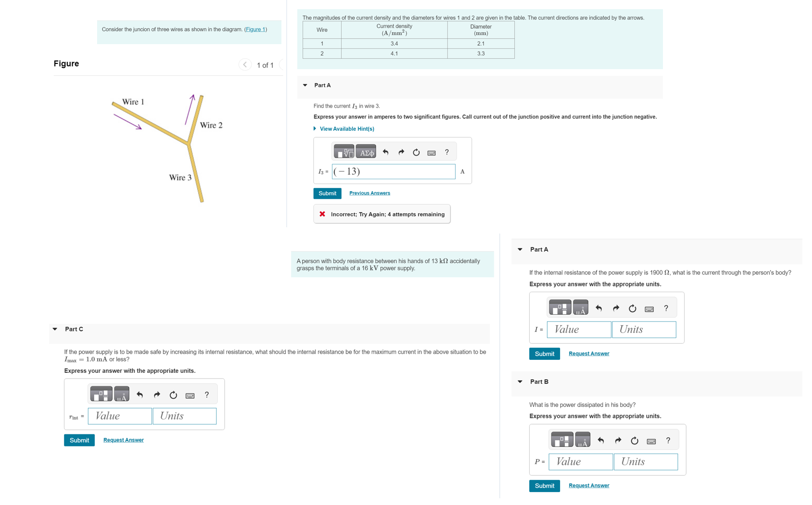The height and width of the screenshot is (505, 812).
Task: Open keyboard shortcuts in power P toolbar
Action: click(651, 441)
